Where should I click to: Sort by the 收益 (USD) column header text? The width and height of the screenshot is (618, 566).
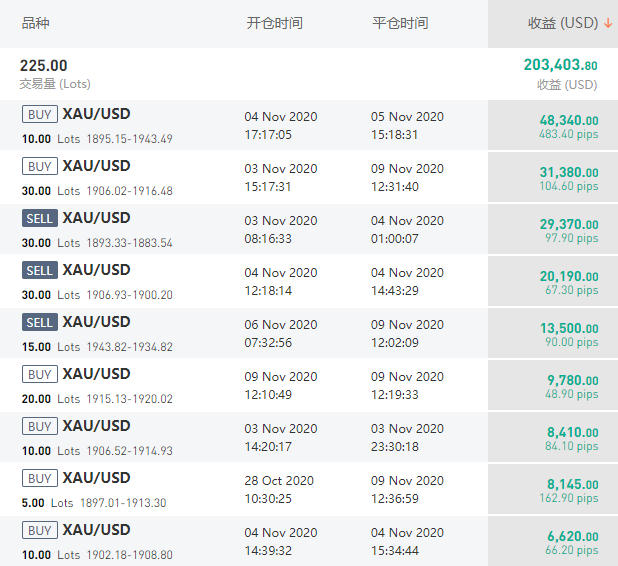(x=562, y=23)
